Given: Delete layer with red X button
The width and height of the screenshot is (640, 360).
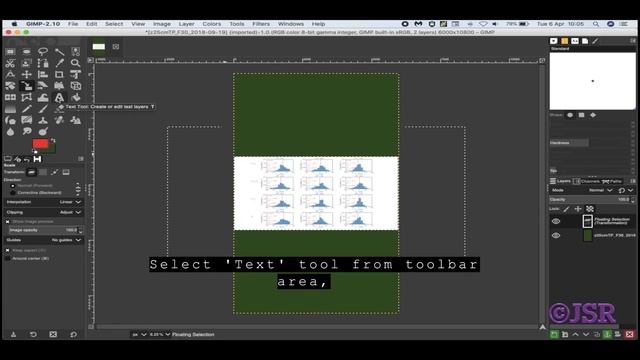Looking at the screenshot, I should tap(629, 334).
